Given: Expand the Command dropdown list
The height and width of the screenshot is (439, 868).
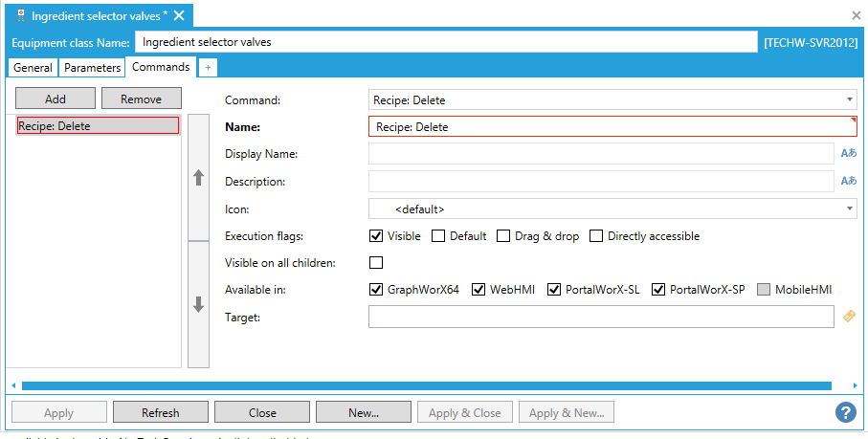Looking at the screenshot, I should (850, 99).
